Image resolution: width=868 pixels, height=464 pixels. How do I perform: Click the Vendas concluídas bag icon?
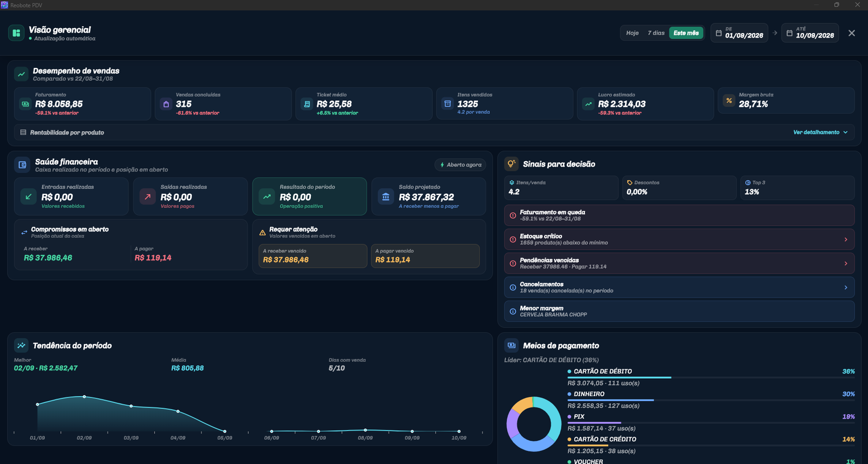click(166, 104)
